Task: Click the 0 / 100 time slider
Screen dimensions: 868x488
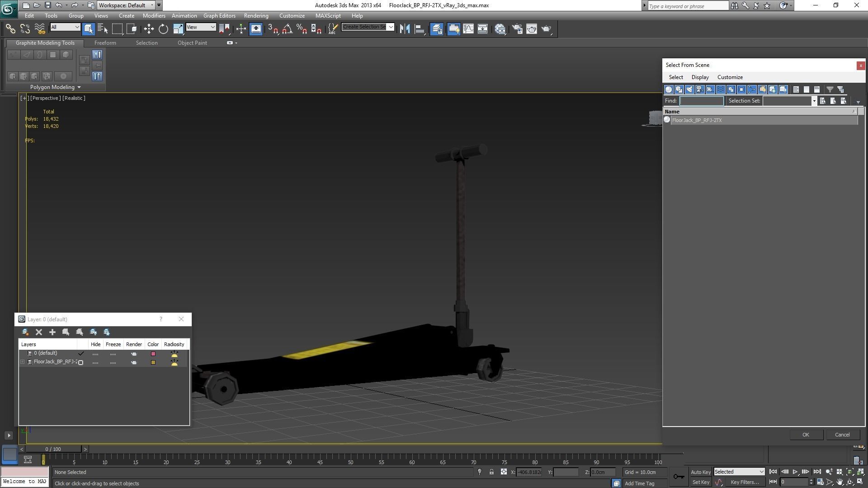Action: pos(53,449)
